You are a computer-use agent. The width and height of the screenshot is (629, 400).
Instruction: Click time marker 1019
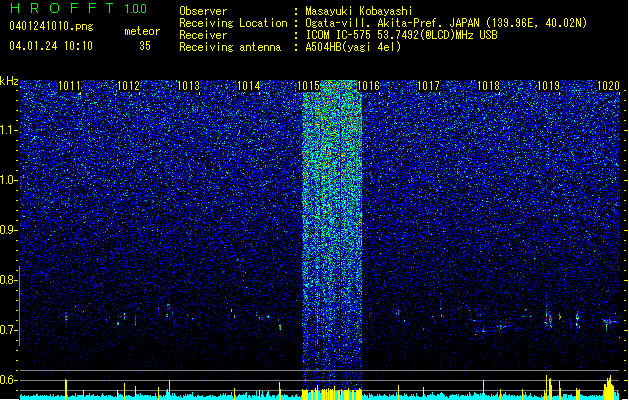point(548,86)
